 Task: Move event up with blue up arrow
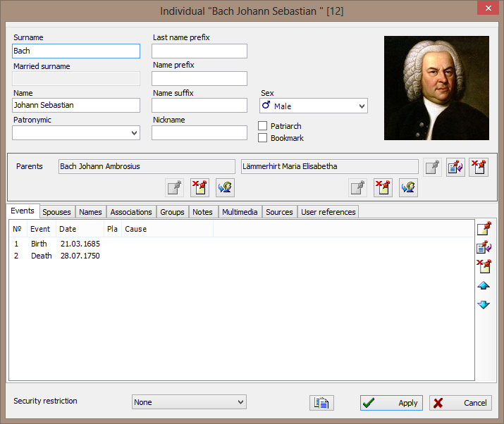coord(484,286)
